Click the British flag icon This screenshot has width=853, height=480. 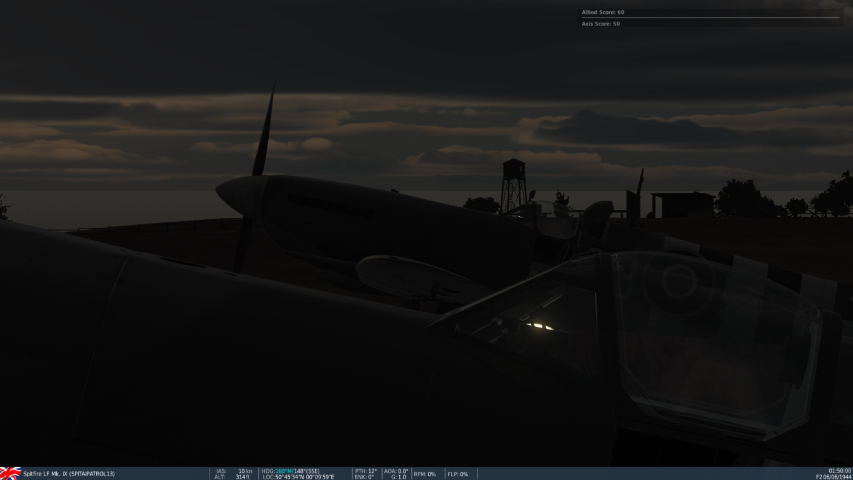(10, 473)
